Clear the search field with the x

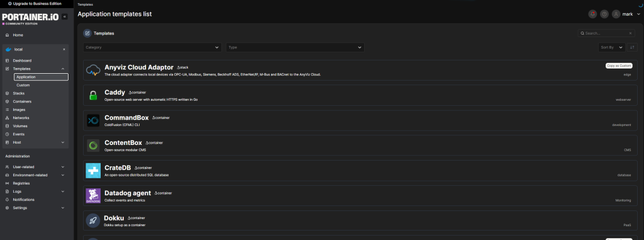[630, 33]
